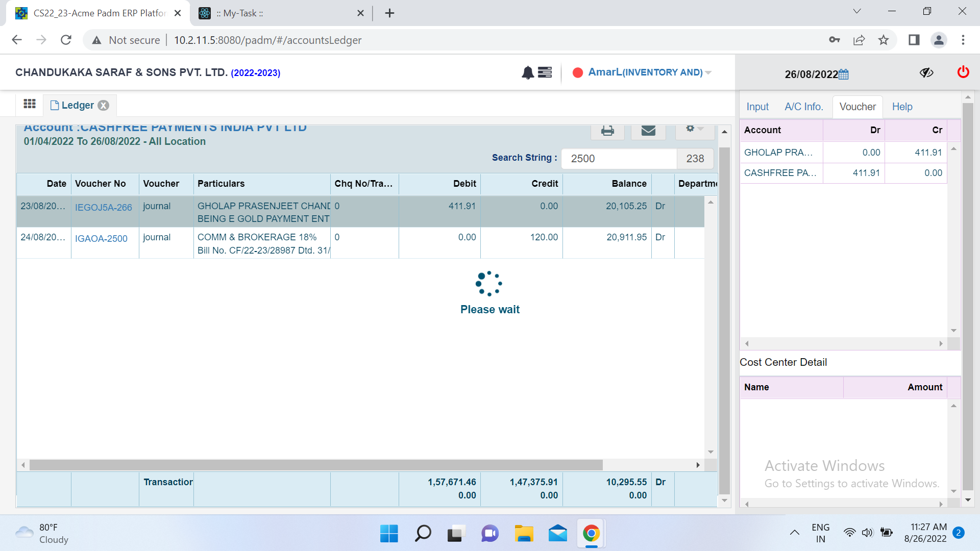The image size is (980, 551).
Task: Click the COMM & BROKERAGE 18% particulars cell
Action: [x=262, y=243]
